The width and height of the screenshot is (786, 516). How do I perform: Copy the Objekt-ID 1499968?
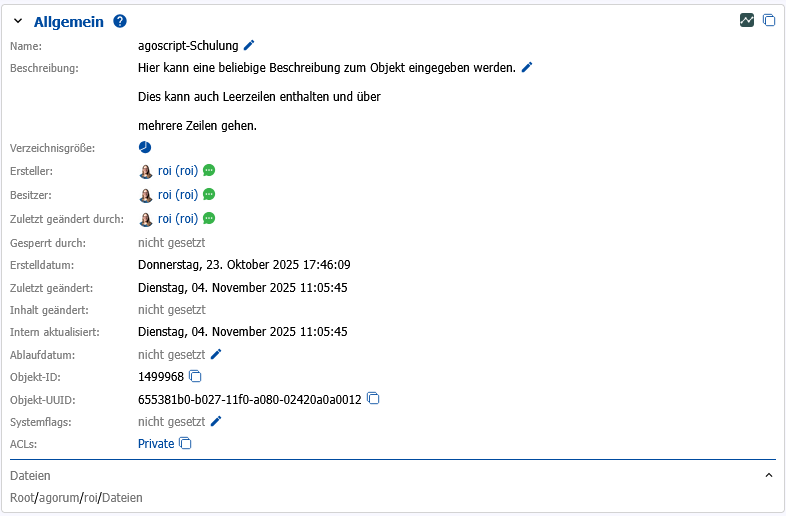click(x=196, y=376)
